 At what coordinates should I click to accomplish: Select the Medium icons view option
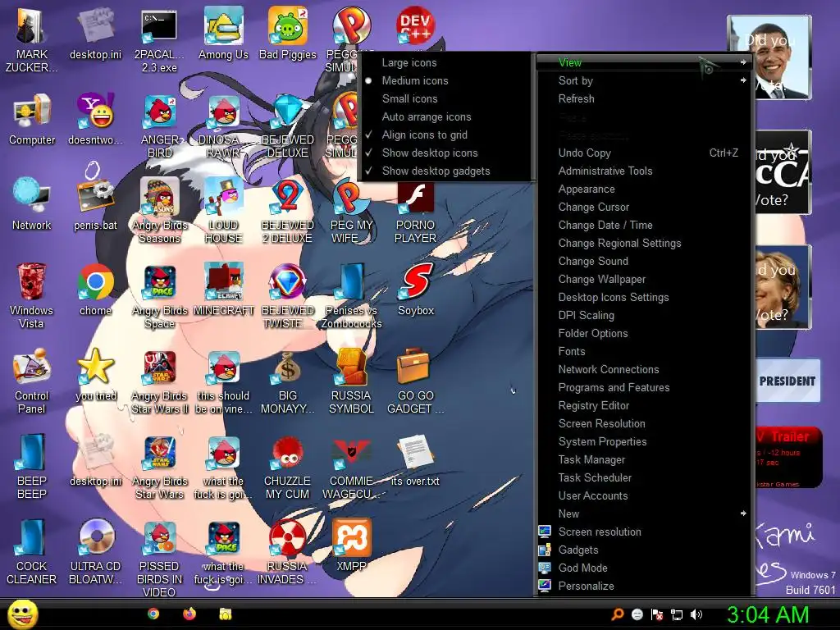tap(446, 81)
